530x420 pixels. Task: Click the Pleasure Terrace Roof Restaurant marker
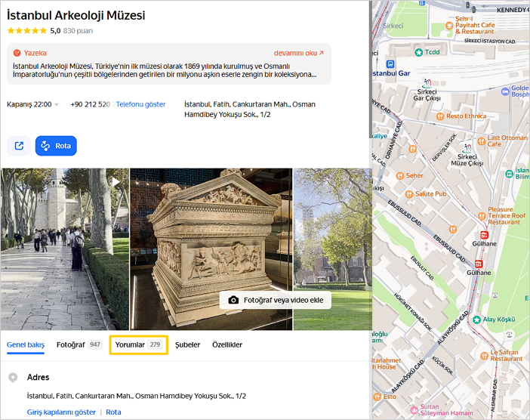point(482,216)
